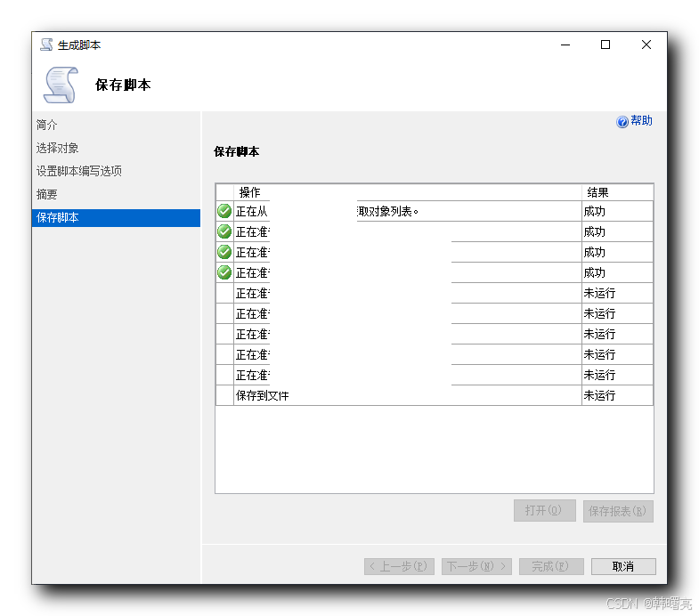Screen dimensions: 699x616
Task: Click the 下一步(N) button
Action: coord(476,566)
